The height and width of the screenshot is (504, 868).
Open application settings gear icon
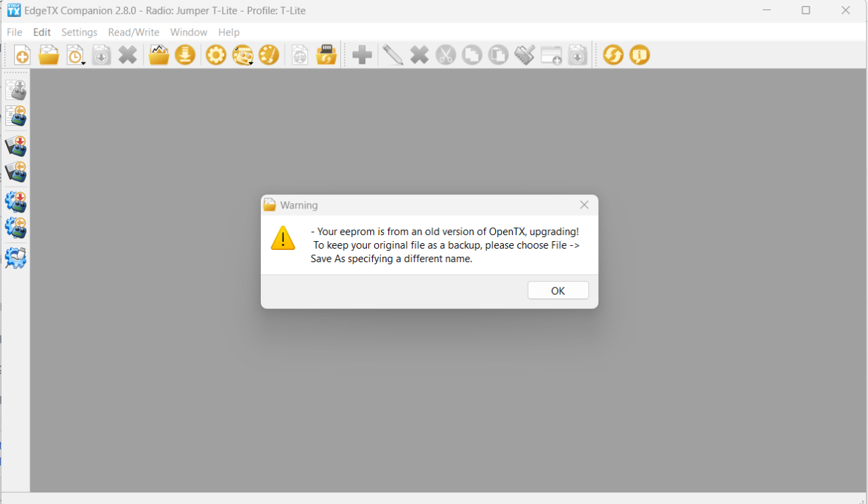[x=216, y=55]
